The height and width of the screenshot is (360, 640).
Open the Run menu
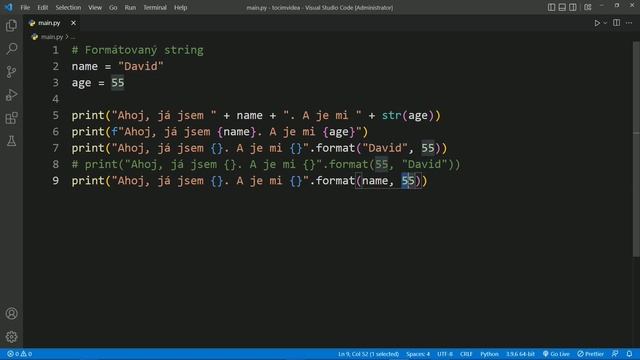coord(130,7)
